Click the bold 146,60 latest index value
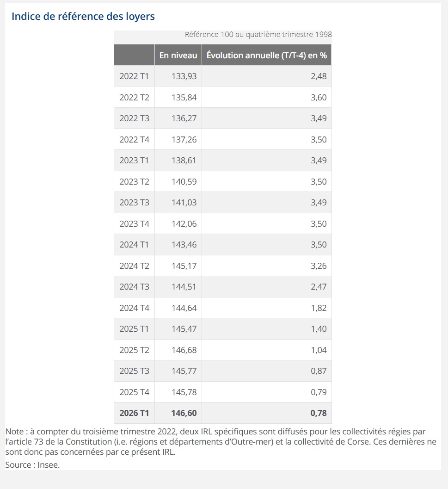The image size is (448, 489). click(x=184, y=413)
